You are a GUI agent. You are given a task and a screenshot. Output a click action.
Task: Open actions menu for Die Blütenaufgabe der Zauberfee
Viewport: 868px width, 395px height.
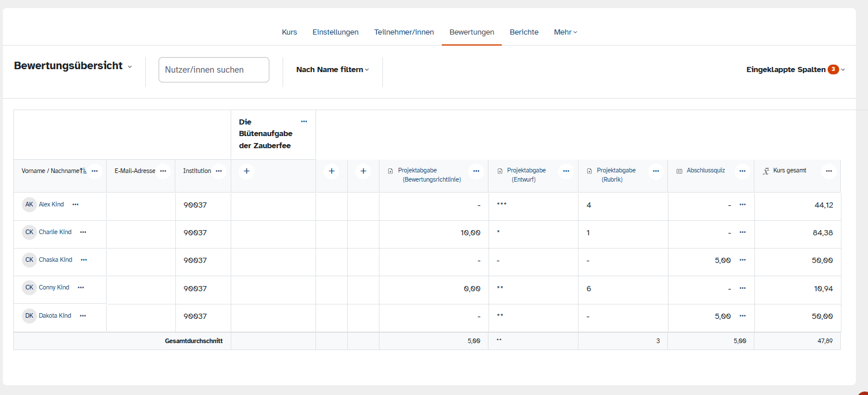point(304,122)
